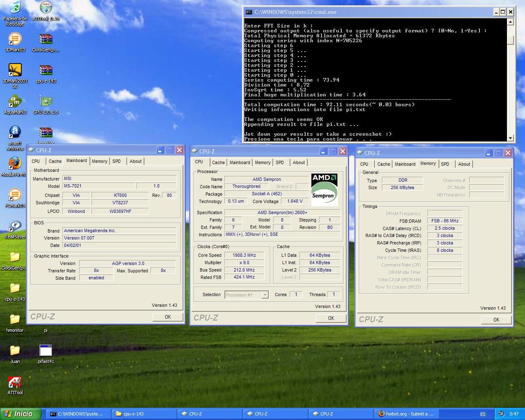Click OK in processor CPU-Z window
The image size is (525, 420).
tap(331, 318)
